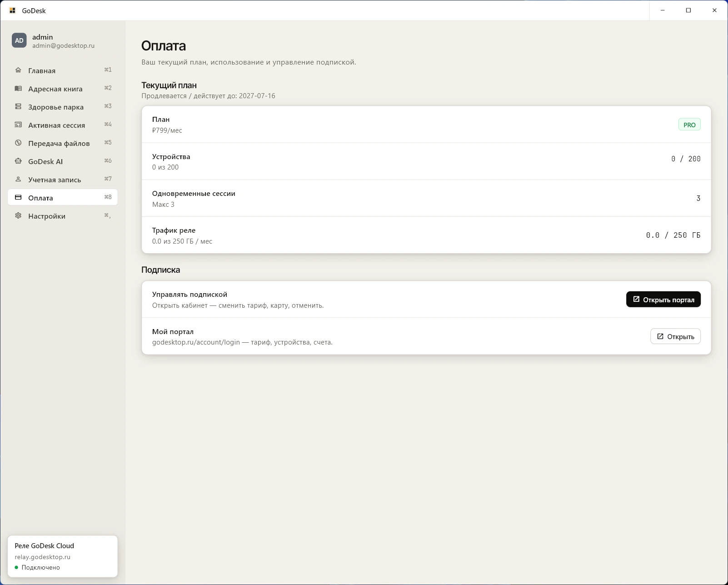Click external-link icon on Открыть портал button
This screenshot has width=728, height=585.
click(x=636, y=299)
